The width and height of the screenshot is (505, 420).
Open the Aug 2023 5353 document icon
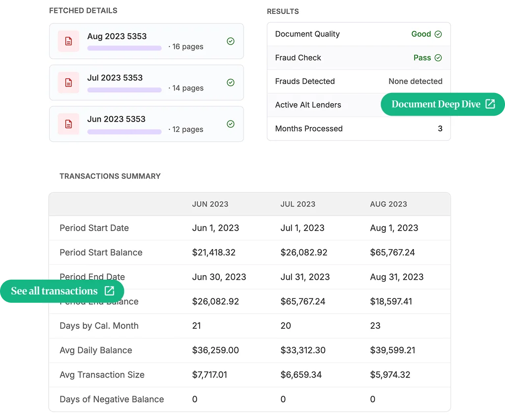coord(68,41)
